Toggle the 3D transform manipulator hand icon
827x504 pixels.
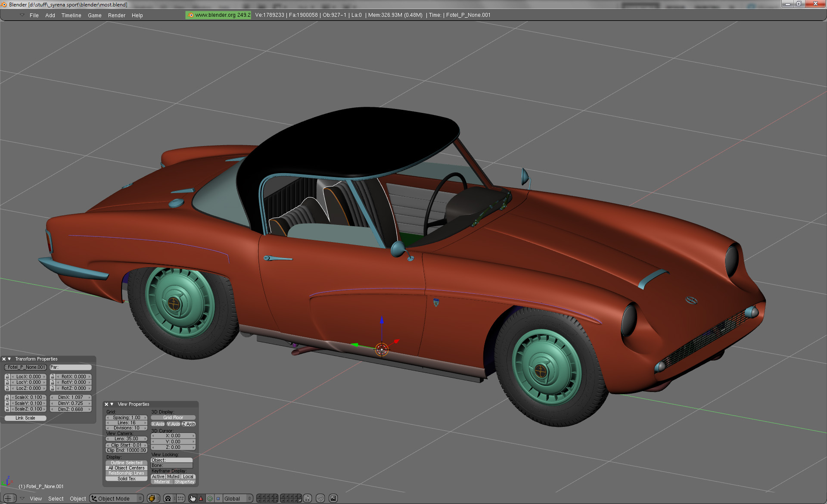click(193, 498)
